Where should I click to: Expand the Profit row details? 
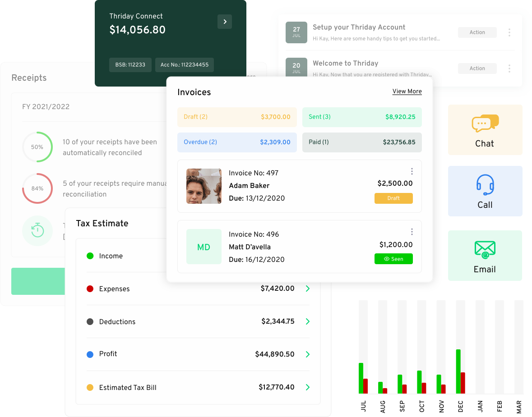click(308, 354)
